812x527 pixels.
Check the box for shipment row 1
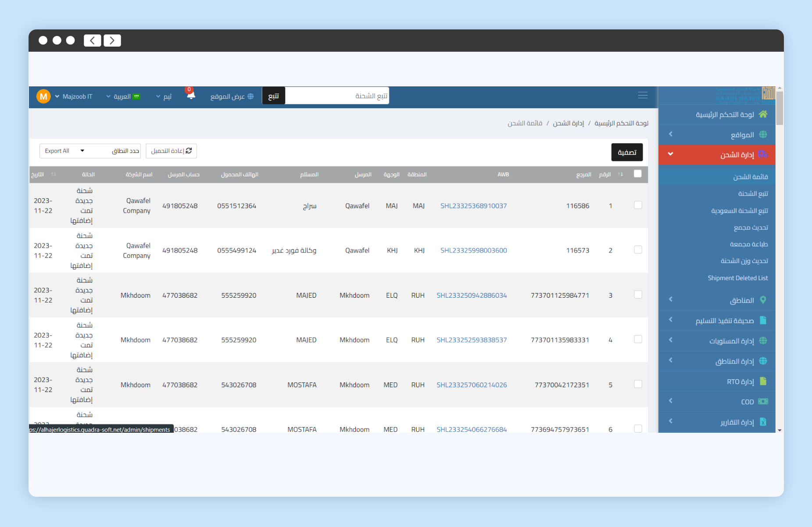(638, 205)
